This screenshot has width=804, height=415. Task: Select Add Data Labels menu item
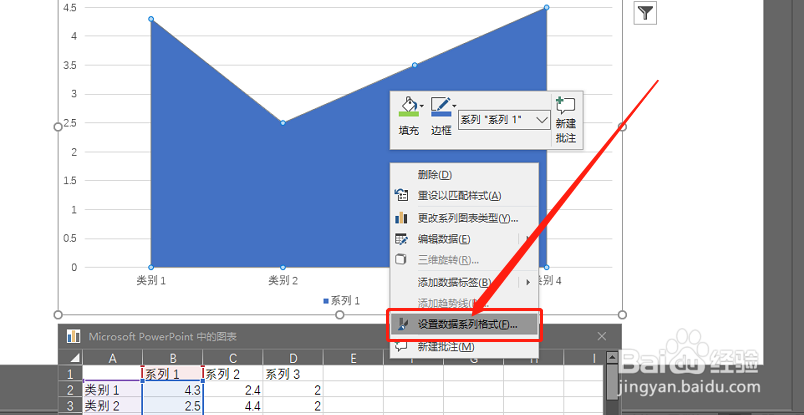464,282
